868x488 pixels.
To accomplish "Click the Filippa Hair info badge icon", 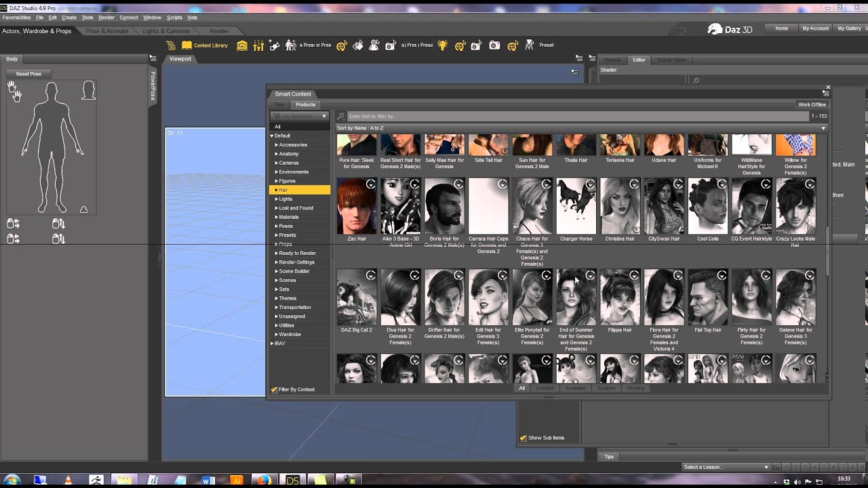I will point(634,275).
